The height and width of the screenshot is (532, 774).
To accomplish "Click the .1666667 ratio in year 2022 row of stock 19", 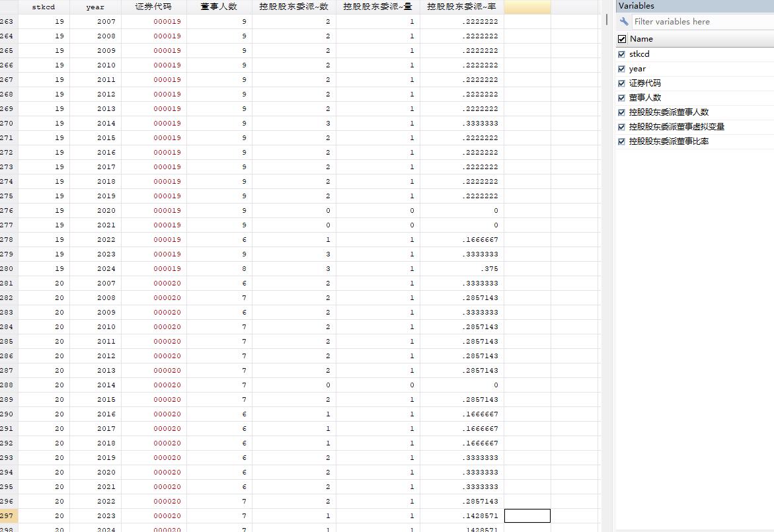I will 461,239.
